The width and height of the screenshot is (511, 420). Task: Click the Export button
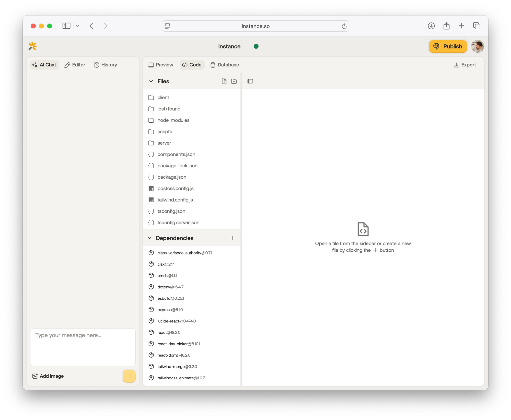[x=465, y=65]
